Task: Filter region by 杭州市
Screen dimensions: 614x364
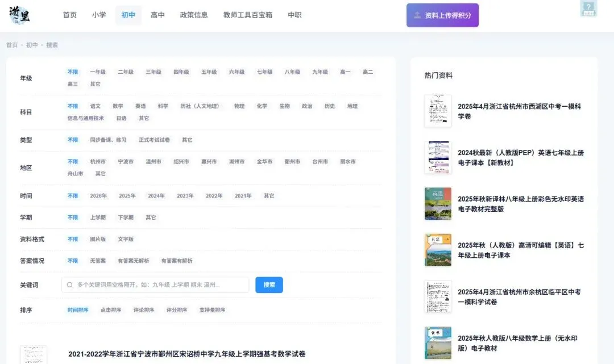Action: 99,161
